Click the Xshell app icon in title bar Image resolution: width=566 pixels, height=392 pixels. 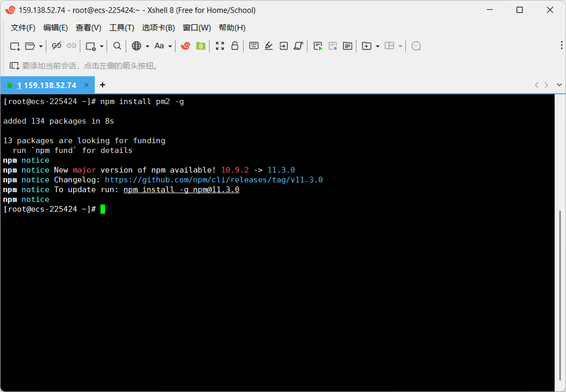click(x=10, y=10)
